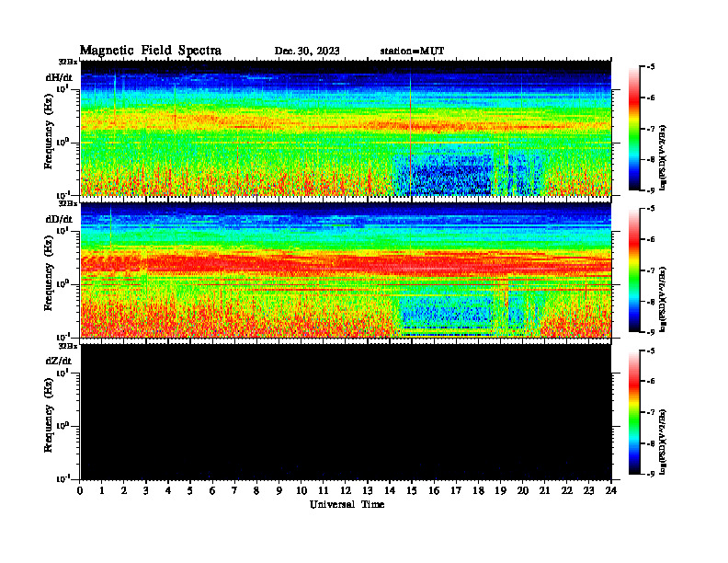This screenshot has width=728, height=563.
Task: Click the "station=MUT" label
Action: (x=412, y=52)
